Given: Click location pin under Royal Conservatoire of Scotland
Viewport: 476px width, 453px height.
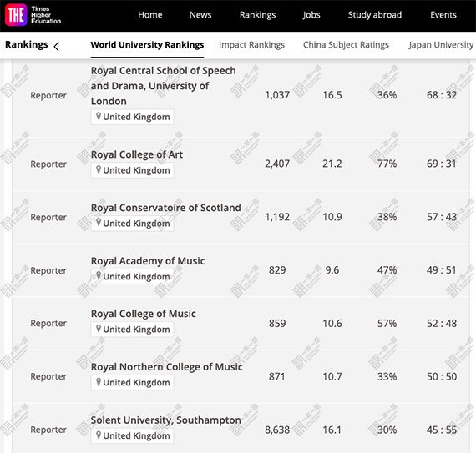Looking at the screenshot, I should pos(99,223).
